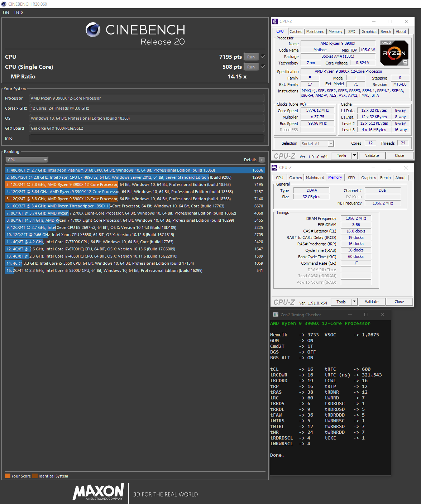Click the DRAM Frequency value 1866.2 MHz

(356, 218)
